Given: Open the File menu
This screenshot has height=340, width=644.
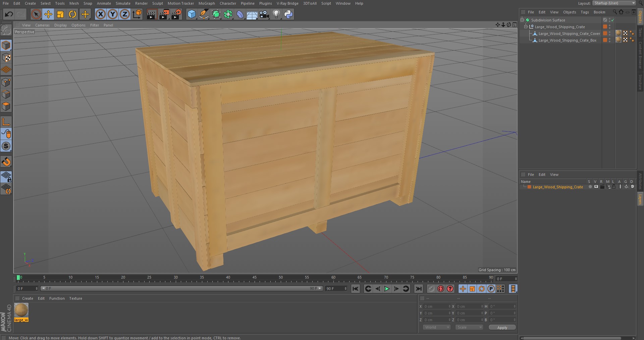Looking at the screenshot, I should [x=6, y=3].
